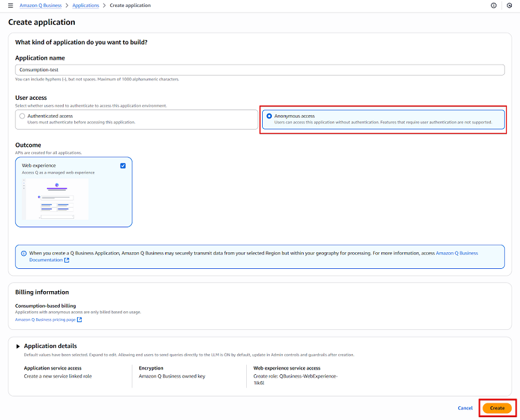Click the info icon in the notice box
Screen dimensions: 520x420
24,253
